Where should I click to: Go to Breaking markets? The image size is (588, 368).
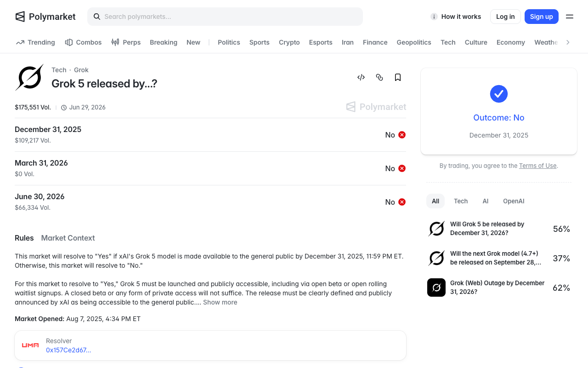click(164, 42)
